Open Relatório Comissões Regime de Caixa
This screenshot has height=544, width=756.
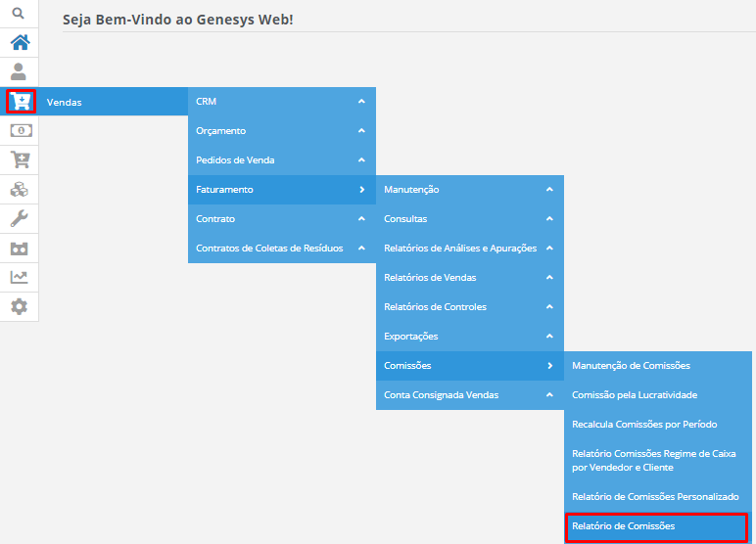click(x=658, y=461)
